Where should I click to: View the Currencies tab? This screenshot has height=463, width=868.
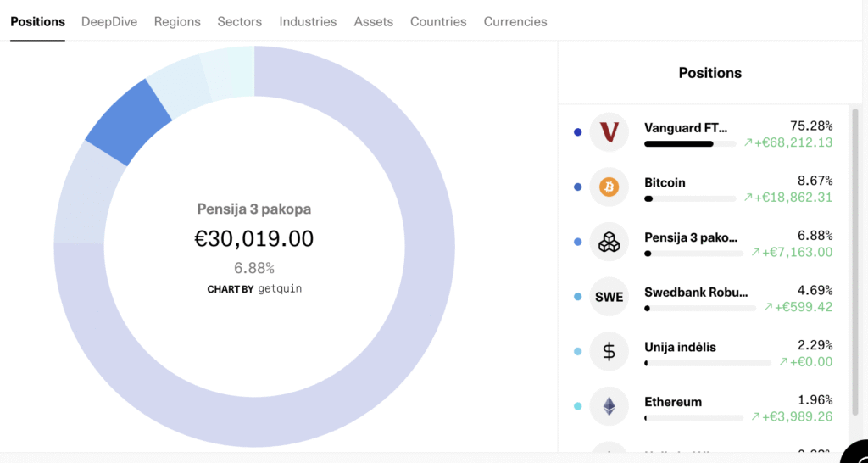pos(515,21)
